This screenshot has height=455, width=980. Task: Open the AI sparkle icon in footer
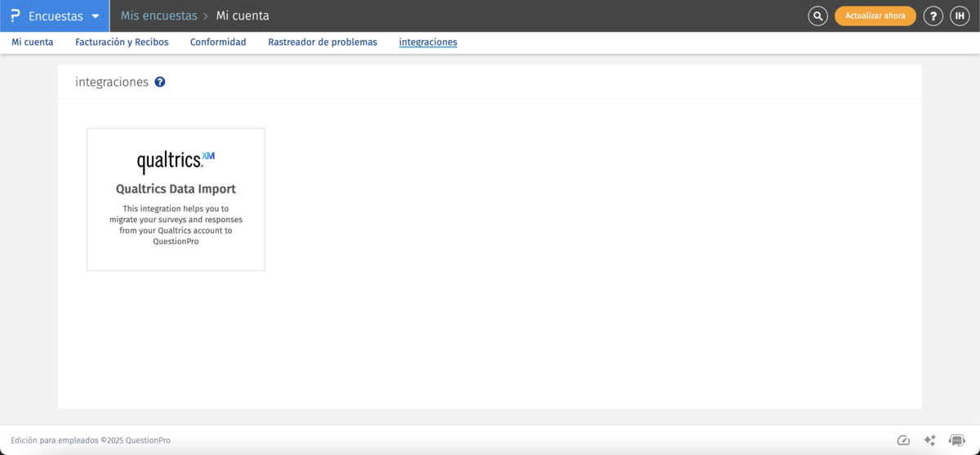pyautogui.click(x=929, y=440)
